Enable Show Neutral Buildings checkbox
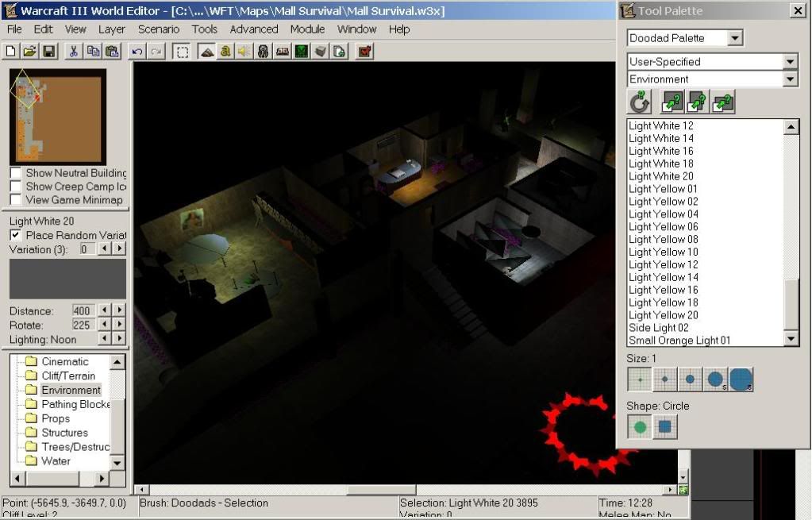The width and height of the screenshot is (812, 520). click(16, 173)
